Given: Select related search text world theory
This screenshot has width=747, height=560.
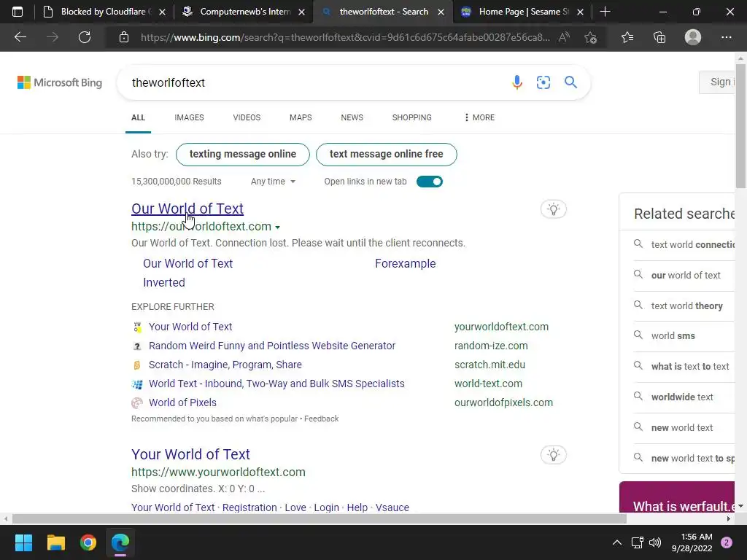Looking at the screenshot, I should tap(687, 306).
